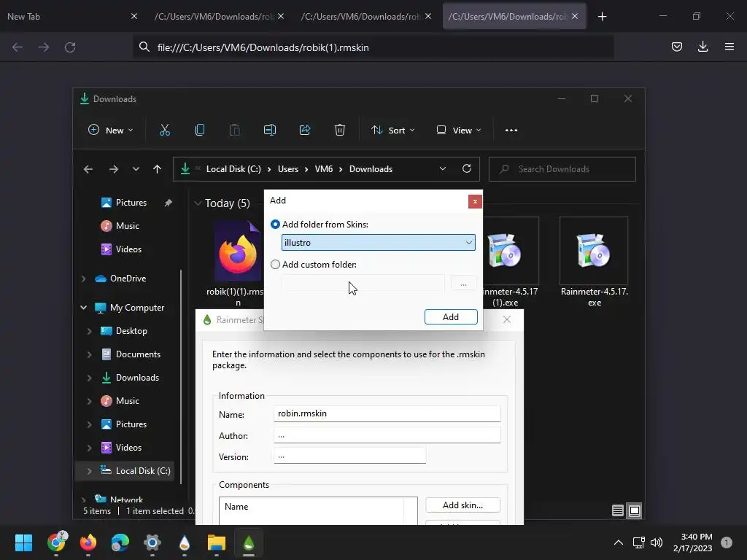
Task: Open Desktop under My Computer
Action: pyautogui.click(x=131, y=331)
